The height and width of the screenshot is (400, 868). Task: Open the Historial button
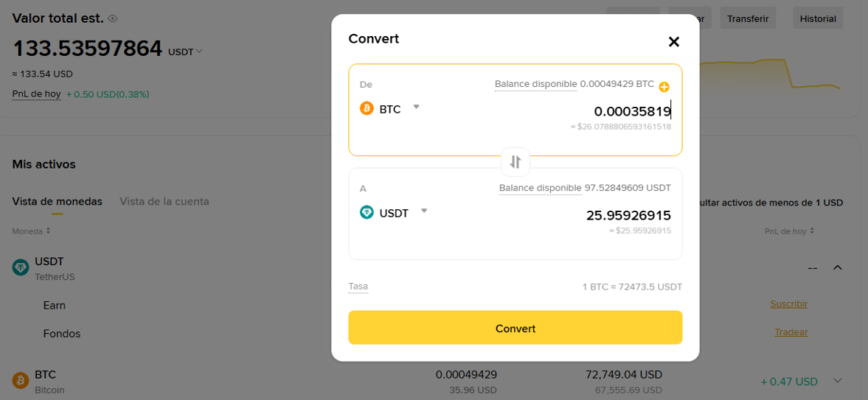point(817,18)
